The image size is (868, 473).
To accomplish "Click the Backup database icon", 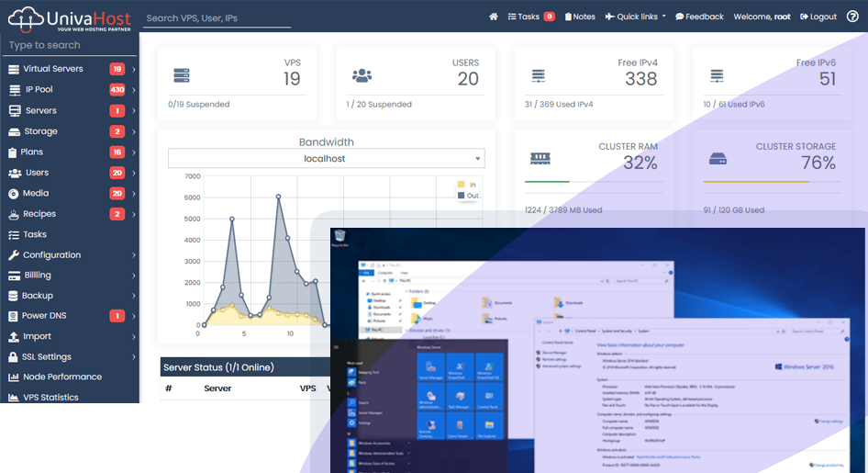I will pyautogui.click(x=13, y=296).
